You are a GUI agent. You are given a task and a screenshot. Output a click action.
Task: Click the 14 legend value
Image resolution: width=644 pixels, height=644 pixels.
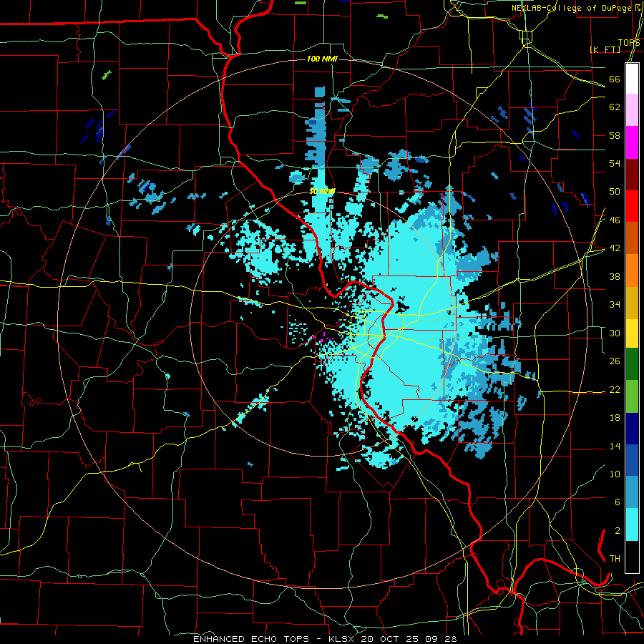(615, 446)
